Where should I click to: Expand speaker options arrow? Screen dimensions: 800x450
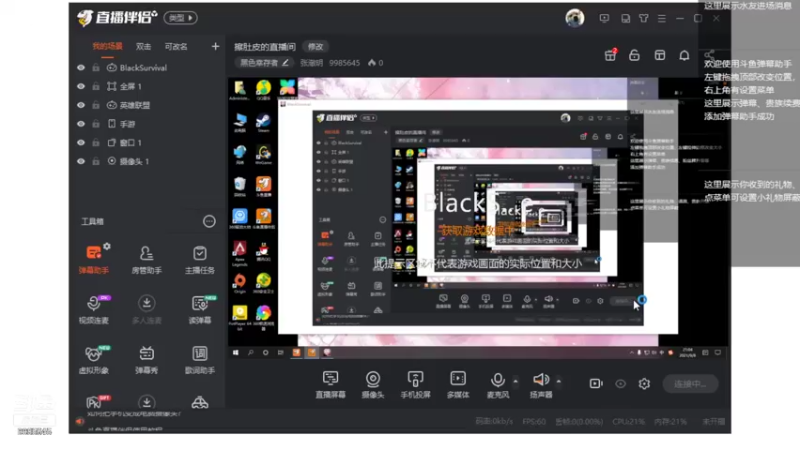[x=559, y=381]
